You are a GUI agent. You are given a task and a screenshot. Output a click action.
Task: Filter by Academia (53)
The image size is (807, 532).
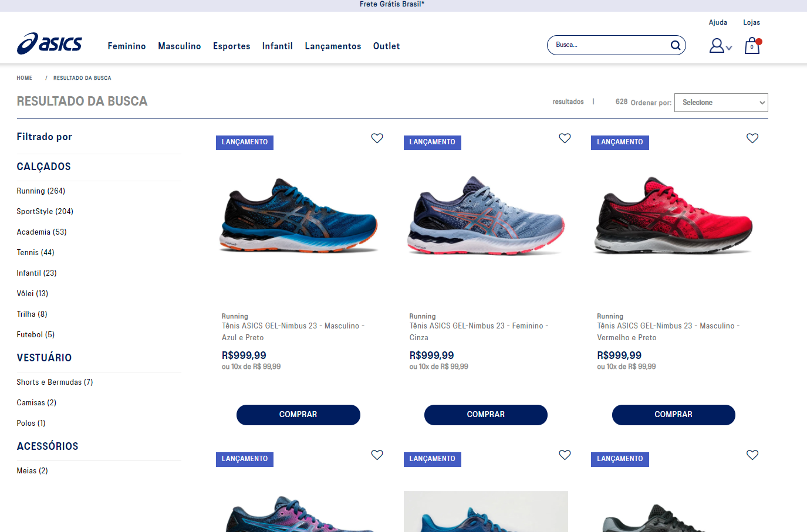point(42,232)
